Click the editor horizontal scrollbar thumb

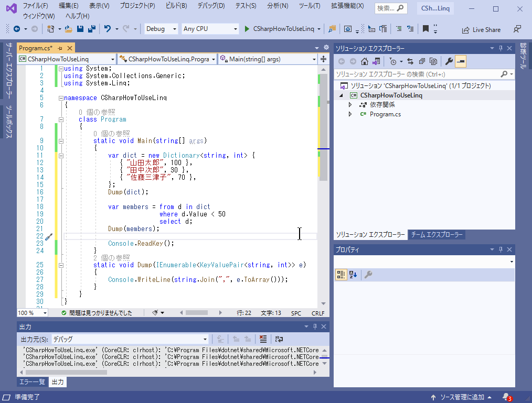(197, 313)
